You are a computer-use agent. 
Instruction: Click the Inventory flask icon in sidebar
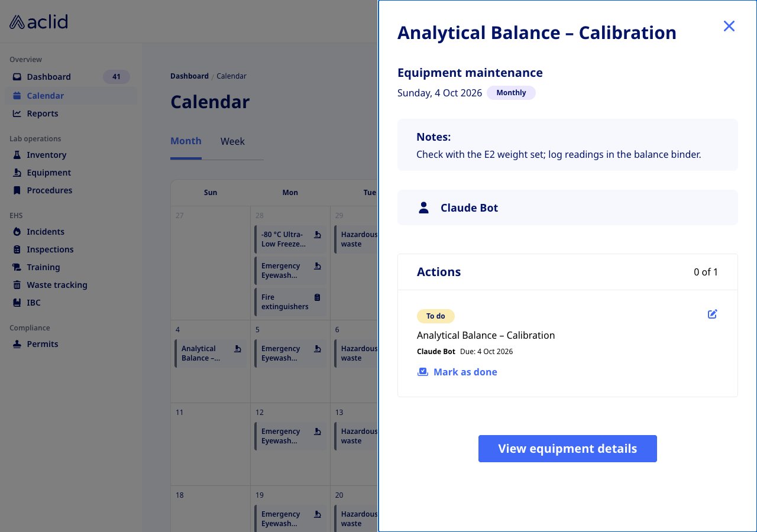[17, 155]
